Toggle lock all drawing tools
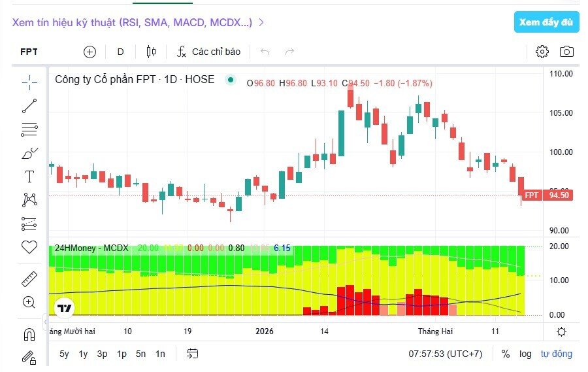Image resolution: width=588 pixels, height=372 pixels. [x=29, y=358]
